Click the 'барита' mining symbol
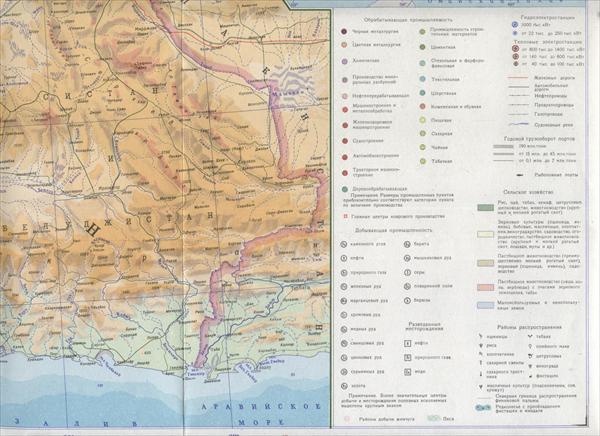 (407, 244)
